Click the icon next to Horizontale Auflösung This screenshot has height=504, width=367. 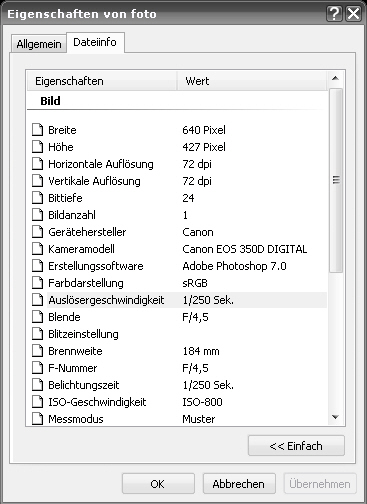[x=38, y=164]
